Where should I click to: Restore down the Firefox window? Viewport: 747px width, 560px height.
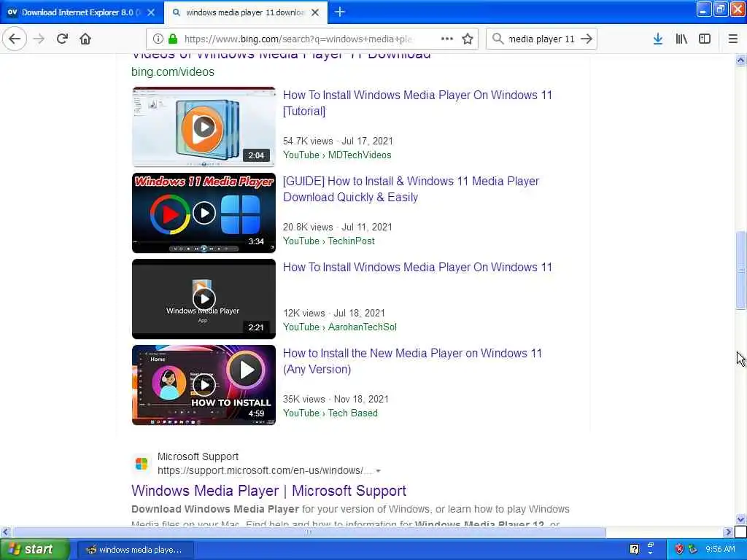(x=720, y=9)
